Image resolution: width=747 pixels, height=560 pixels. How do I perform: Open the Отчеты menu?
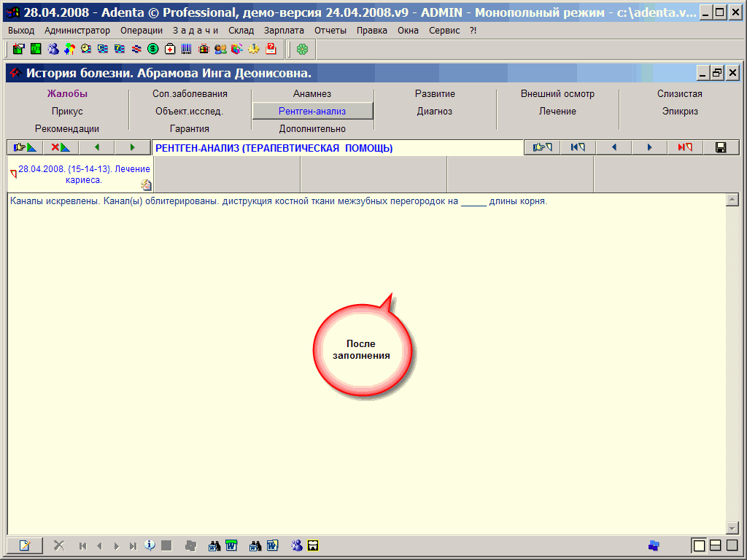[330, 31]
